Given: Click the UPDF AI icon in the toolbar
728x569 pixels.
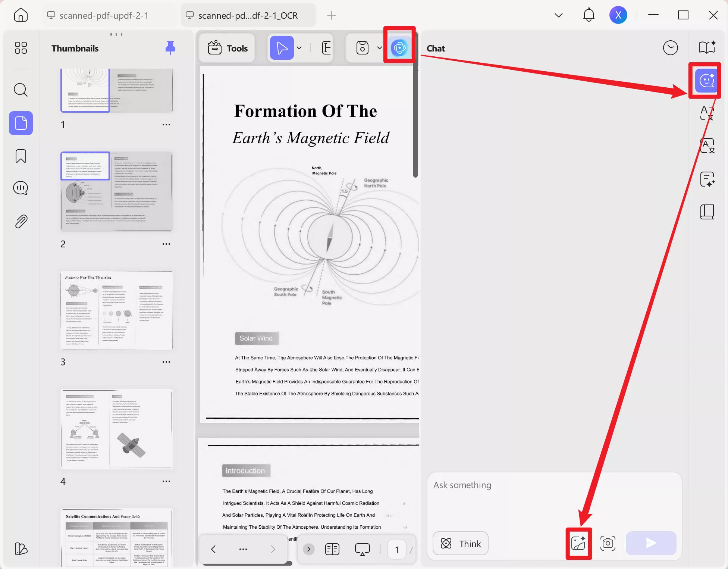Looking at the screenshot, I should [x=399, y=48].
